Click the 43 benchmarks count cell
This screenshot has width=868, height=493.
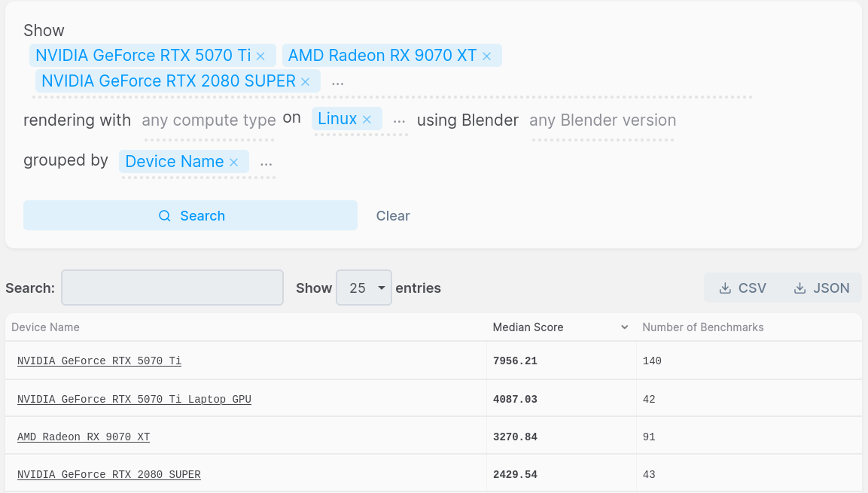tap(749, 473)
